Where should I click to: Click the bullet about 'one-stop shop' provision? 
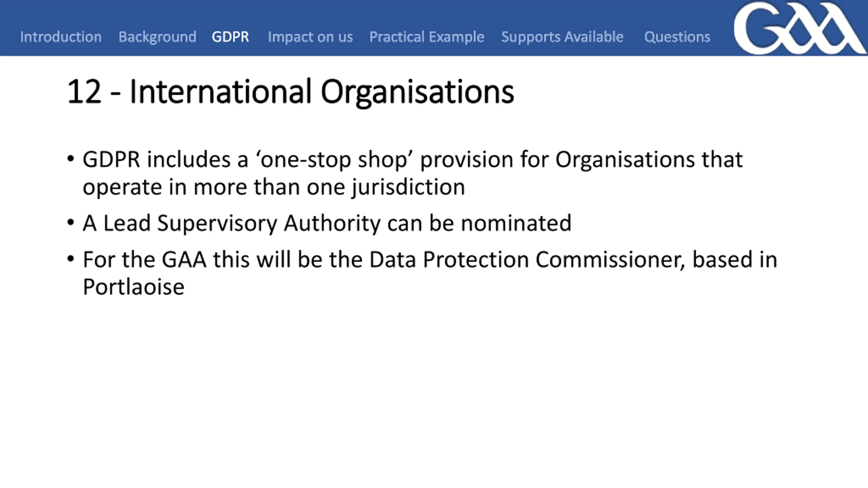[413, 173]
